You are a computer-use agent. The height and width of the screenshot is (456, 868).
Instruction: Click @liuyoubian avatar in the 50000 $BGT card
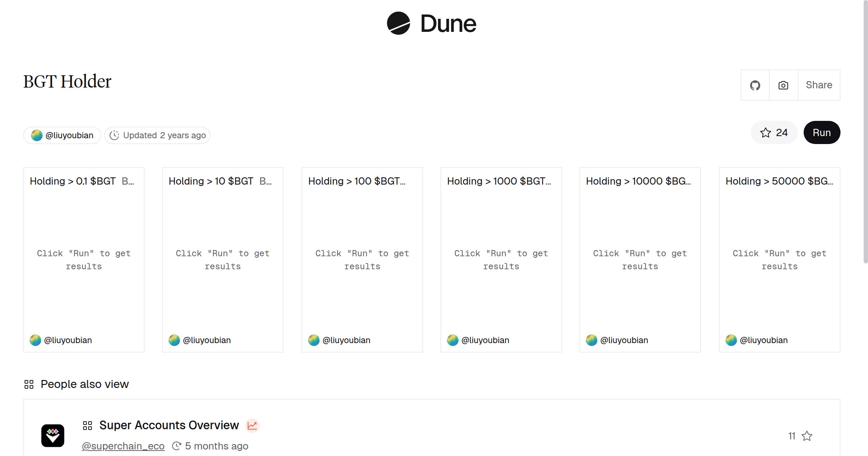point(731,340)
